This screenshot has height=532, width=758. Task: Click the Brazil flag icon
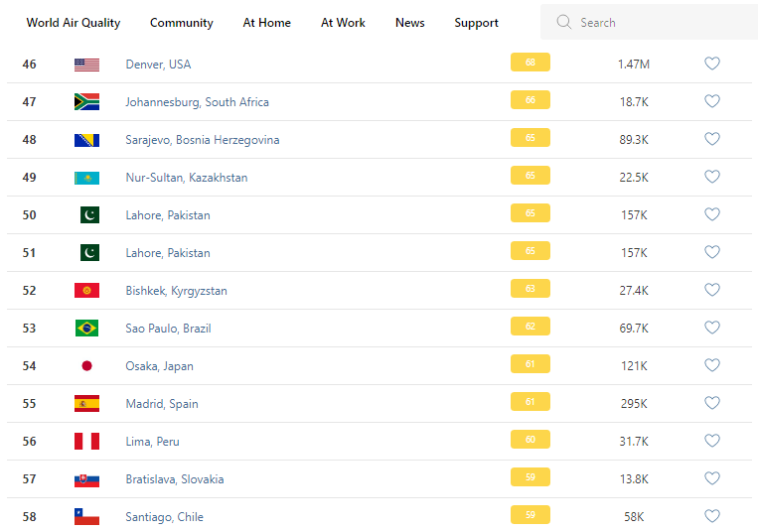86,329
